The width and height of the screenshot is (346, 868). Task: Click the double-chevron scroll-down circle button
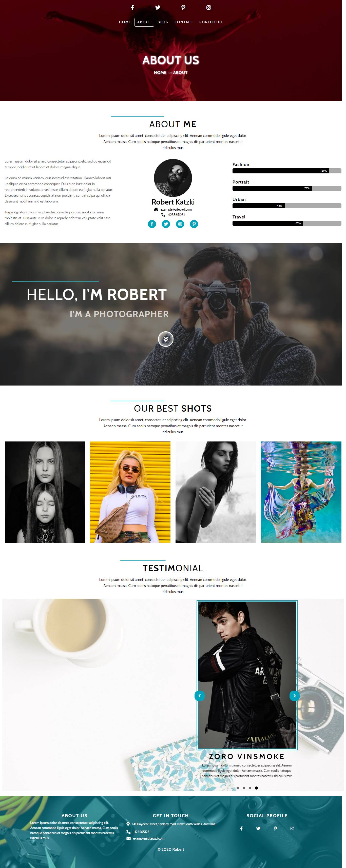pos(166,339)
